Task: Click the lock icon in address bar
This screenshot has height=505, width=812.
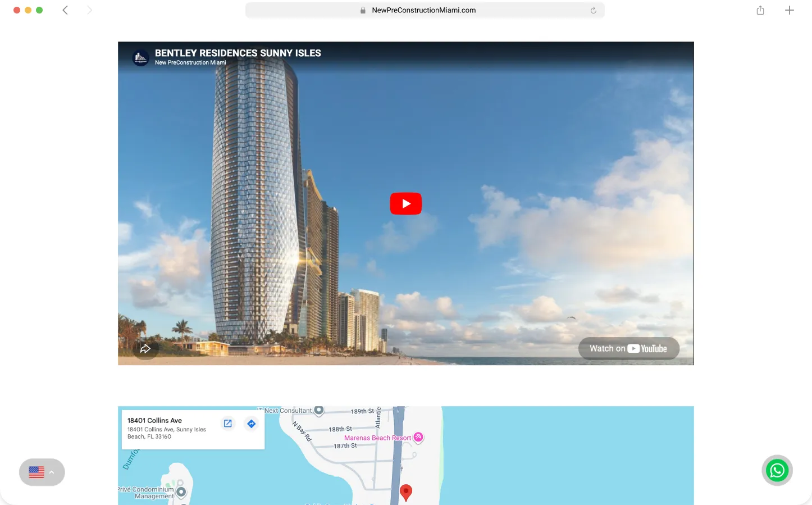Action: pyautogui.click(x=363, y=10)
